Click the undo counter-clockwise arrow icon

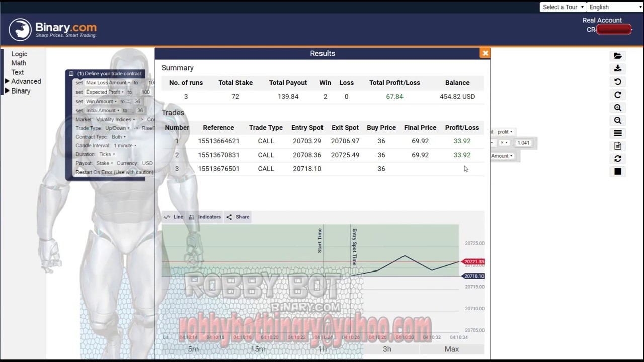(x=618, y=82)
